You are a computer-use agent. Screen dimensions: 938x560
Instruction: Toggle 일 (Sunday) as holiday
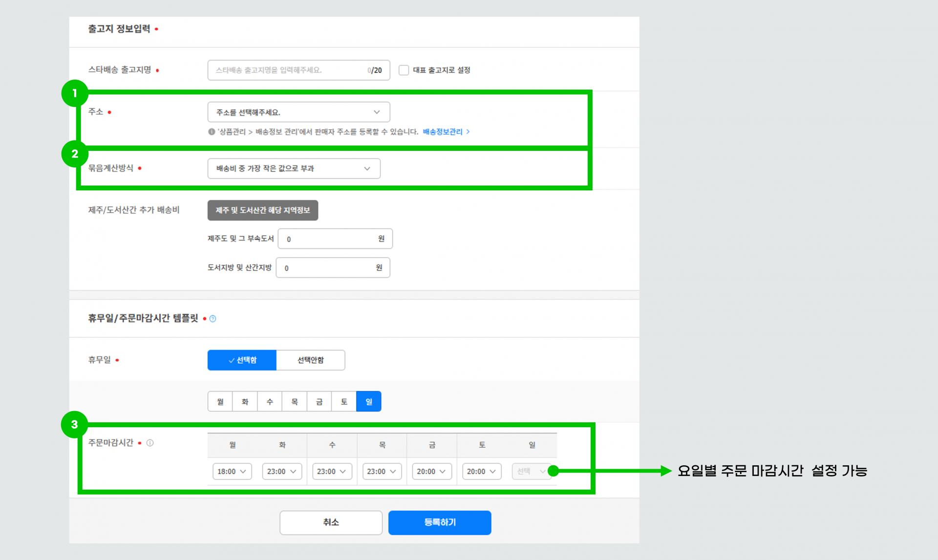click(x=368, y=401)
